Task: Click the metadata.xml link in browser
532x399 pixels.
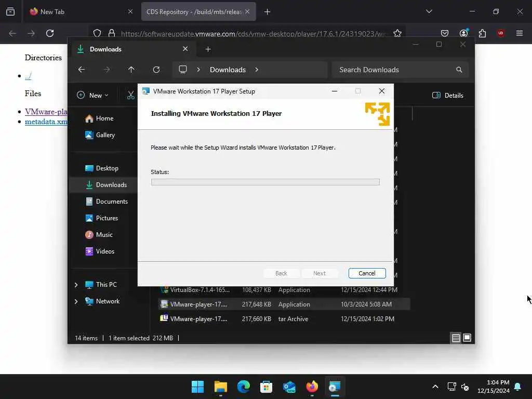Action: click(x=46, y=122)
